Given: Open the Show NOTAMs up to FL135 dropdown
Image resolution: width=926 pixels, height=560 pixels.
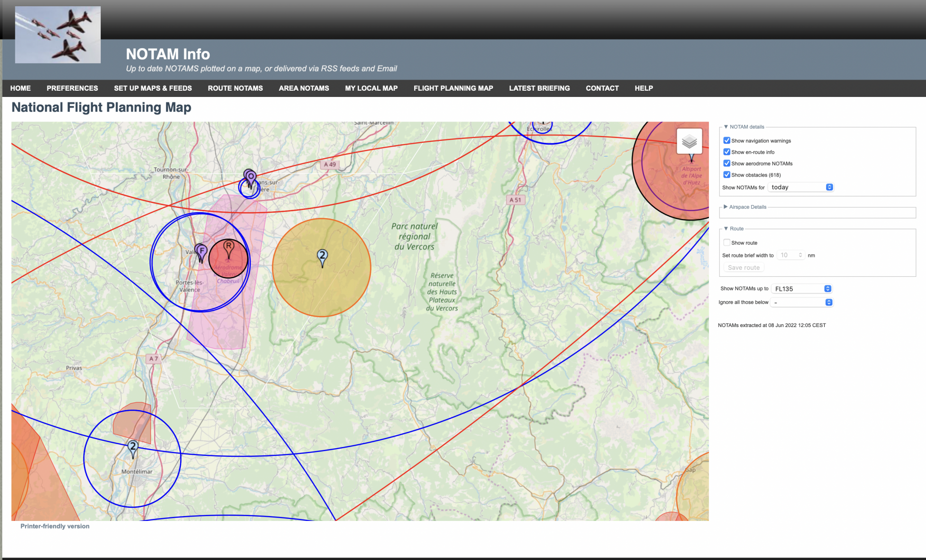Looking at the screenshot, I should (802, 288).
